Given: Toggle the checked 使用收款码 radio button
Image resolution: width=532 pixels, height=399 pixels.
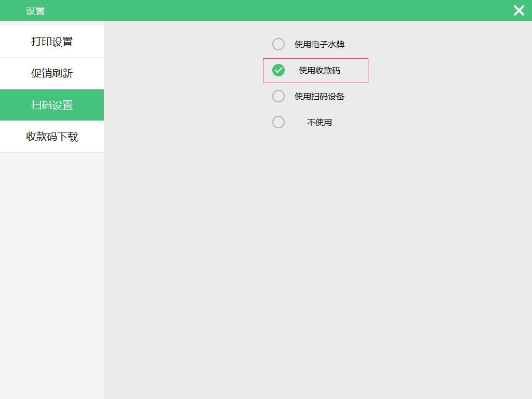Looking at the screenshot, I should [278, 70].
